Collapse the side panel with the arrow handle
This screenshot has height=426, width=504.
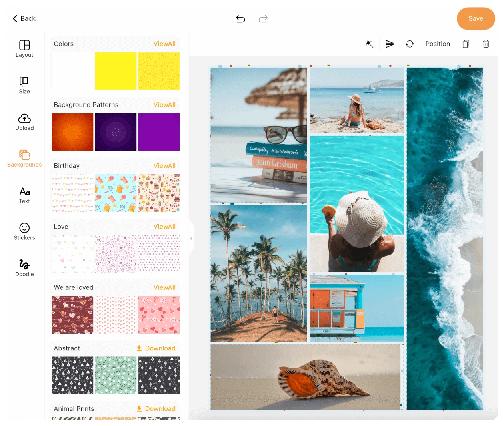click(192, 239)
